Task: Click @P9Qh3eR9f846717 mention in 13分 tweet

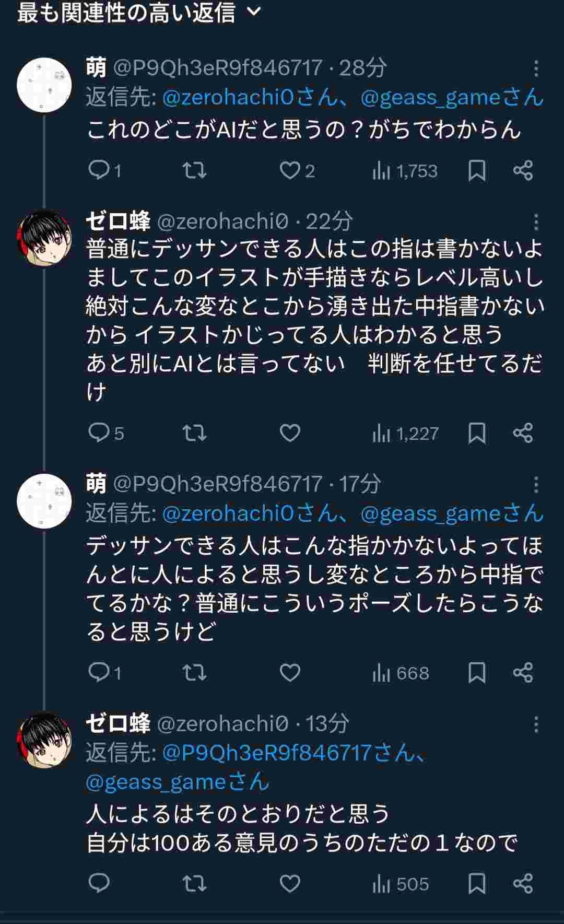Action: pyautogui.click(x=267, y=753)
